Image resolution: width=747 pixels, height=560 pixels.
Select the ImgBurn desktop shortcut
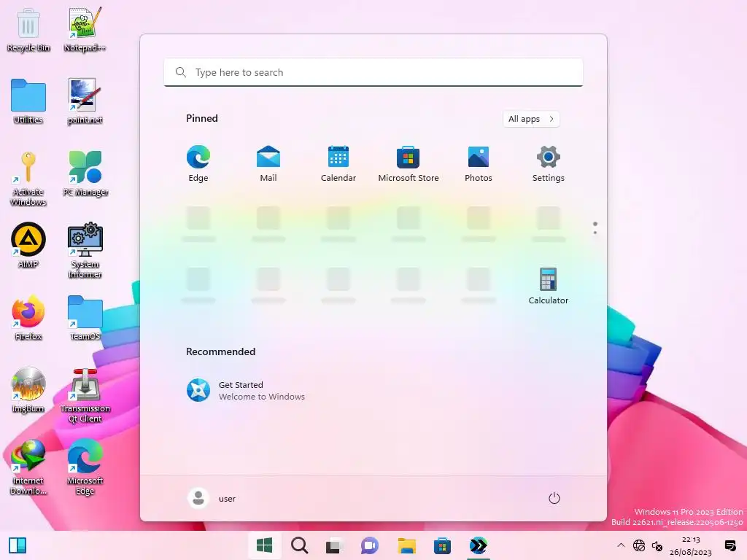[x=28, y=391]
